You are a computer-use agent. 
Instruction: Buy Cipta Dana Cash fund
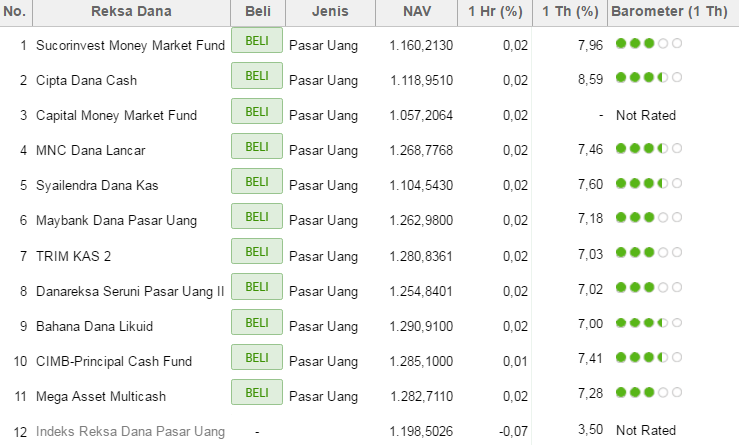257,77
